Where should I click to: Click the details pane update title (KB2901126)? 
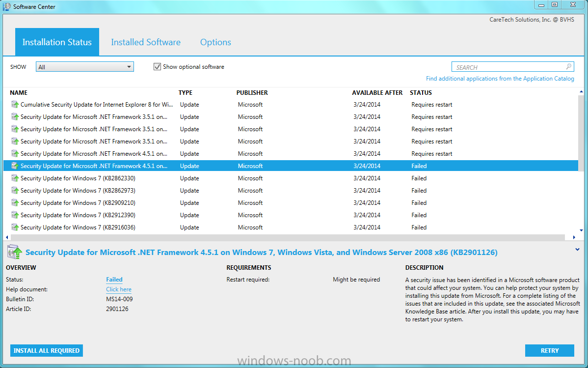click(x=262, y=253)
